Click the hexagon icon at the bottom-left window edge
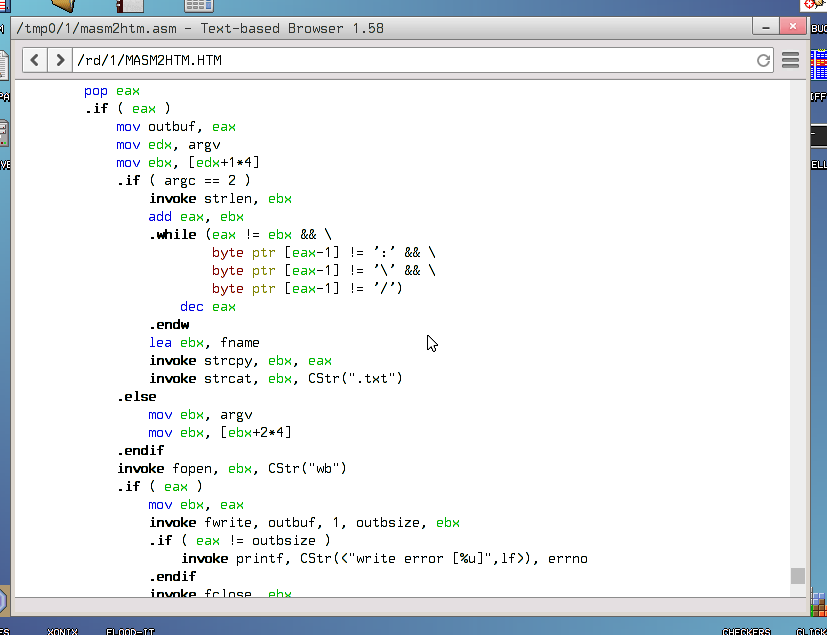This screenshot has width=827, height=635. pyautogui.click(x=3, y=600)
